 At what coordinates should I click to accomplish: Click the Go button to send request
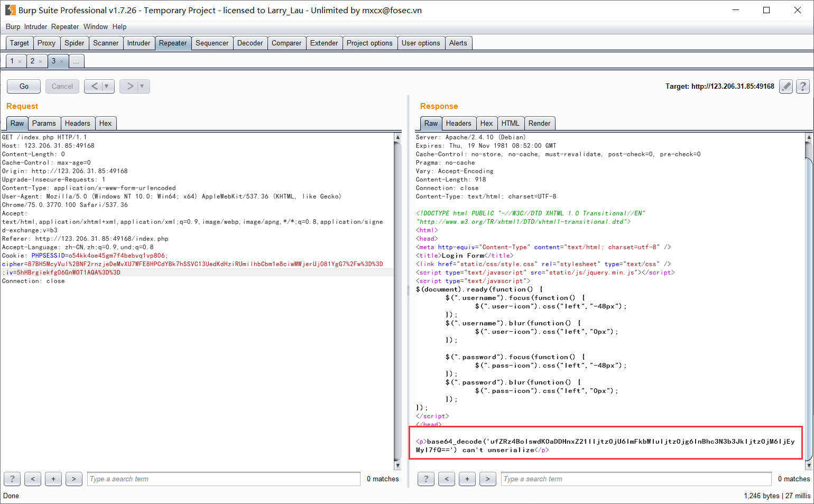[x=24, y=86]
